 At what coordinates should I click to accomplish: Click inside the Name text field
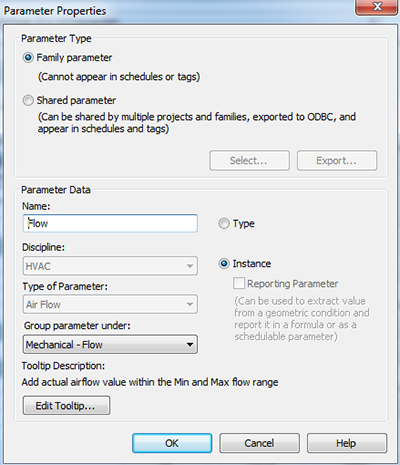(110, 223)
